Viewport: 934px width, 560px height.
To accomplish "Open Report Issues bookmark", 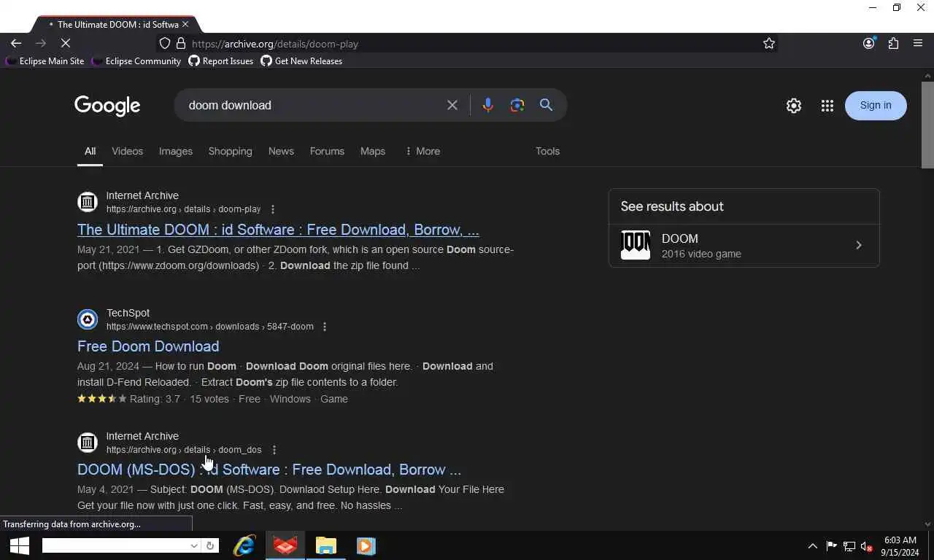I will click(x=221, y=61).
